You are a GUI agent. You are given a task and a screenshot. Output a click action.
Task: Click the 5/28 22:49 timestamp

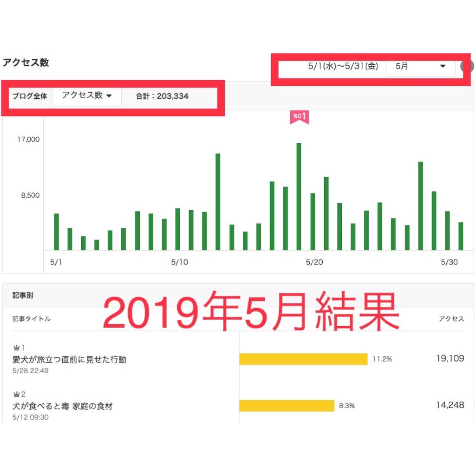pyautogui.click(x=30, y=371)
